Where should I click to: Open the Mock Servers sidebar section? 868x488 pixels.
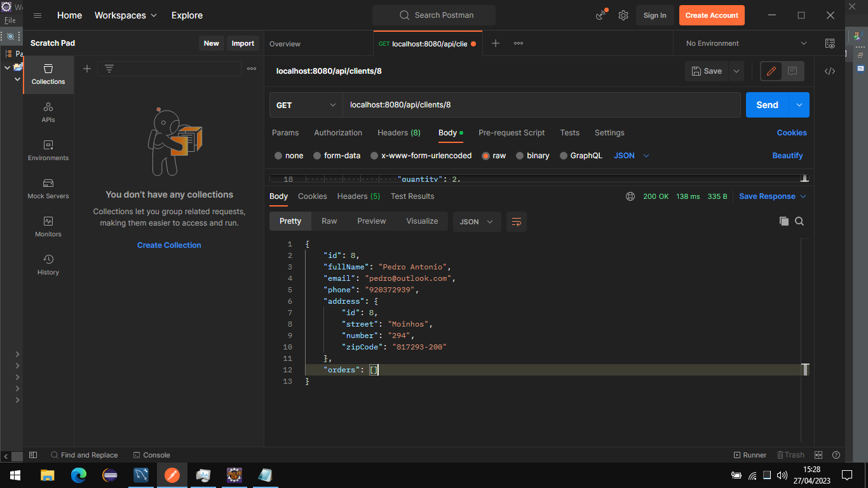(48, 189)
